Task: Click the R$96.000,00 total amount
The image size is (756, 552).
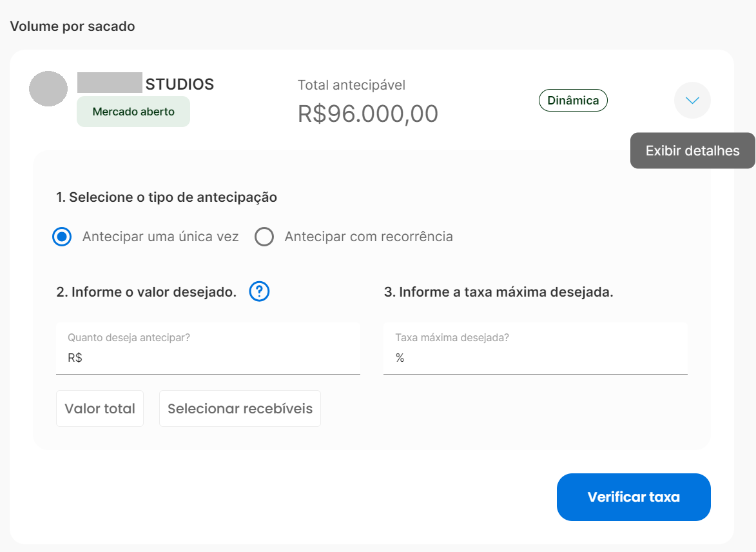Action: pos(368,114)
